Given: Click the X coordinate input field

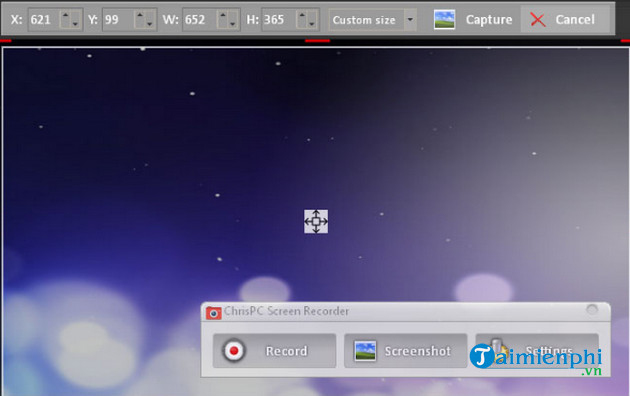Looking at the screenshot, I should (44, 20).
